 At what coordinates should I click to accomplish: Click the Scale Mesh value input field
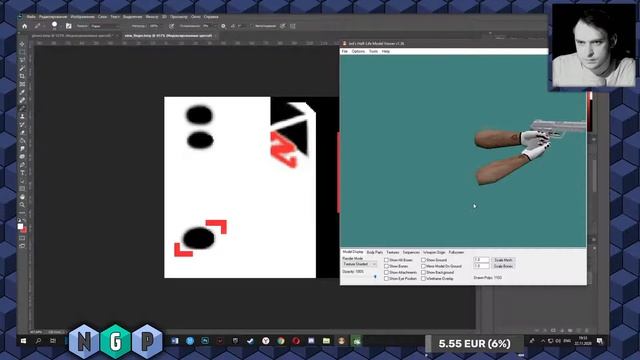coord(481,260)
